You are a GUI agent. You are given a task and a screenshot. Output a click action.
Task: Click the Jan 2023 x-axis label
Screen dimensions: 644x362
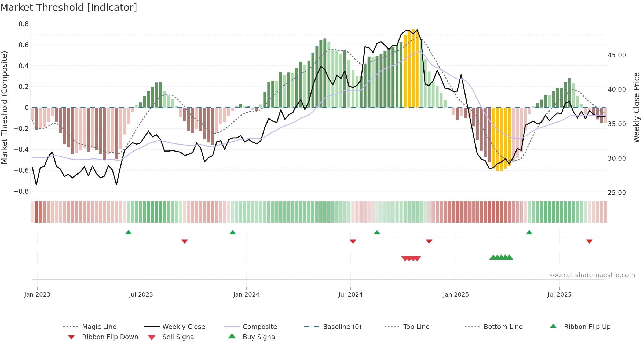37,295
